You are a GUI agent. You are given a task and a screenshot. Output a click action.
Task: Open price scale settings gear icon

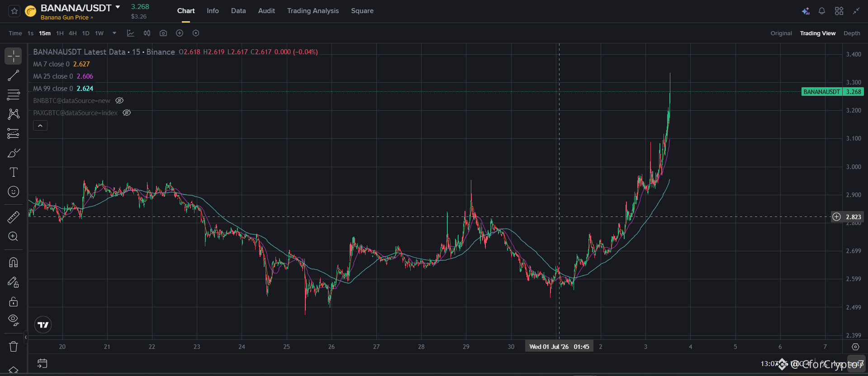click(855, 347)
